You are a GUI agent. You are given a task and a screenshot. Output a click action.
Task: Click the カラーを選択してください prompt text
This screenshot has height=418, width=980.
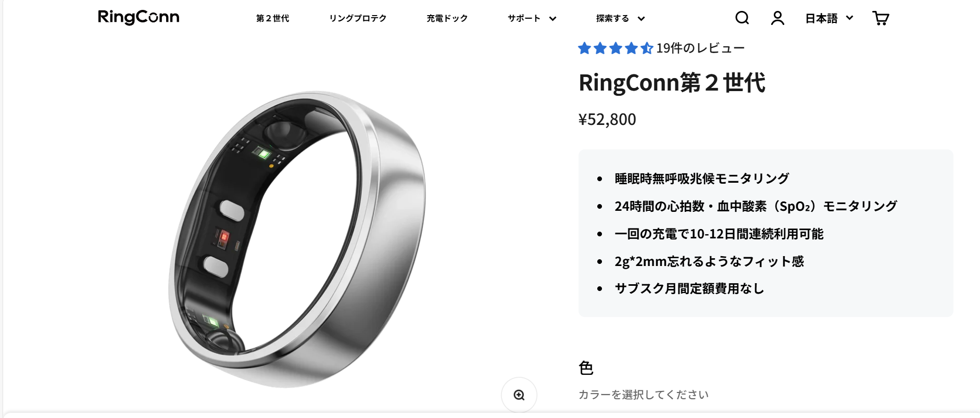coord(644,395)
